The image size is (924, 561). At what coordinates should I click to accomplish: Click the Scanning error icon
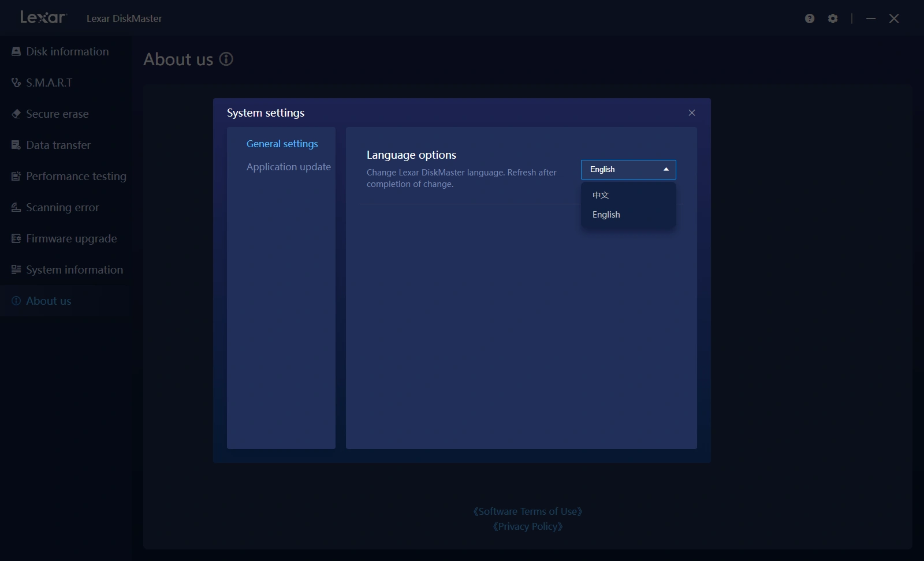(16, 207)
